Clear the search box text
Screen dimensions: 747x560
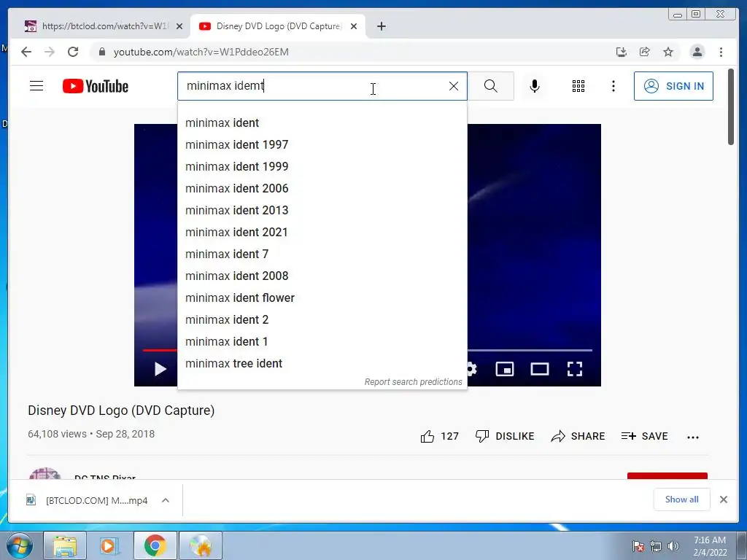(x=454, y=86)
